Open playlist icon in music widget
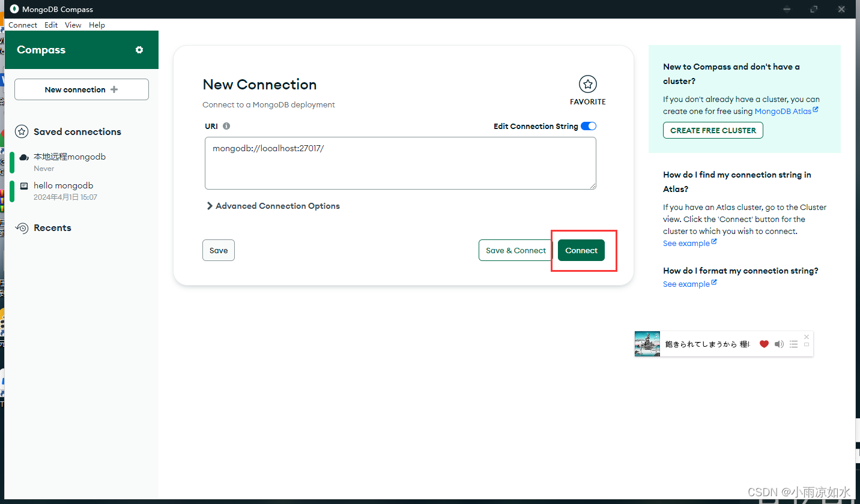 [793, 344]
